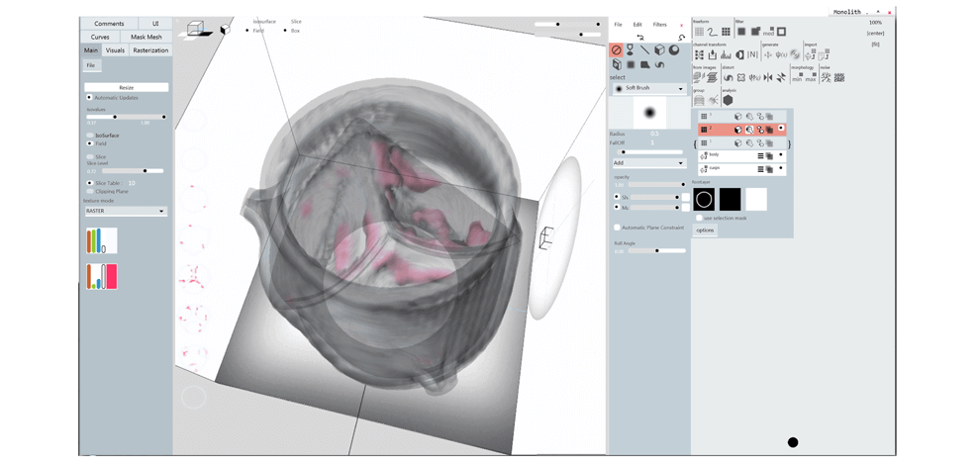Click the group layers icon

click(699, 100)
